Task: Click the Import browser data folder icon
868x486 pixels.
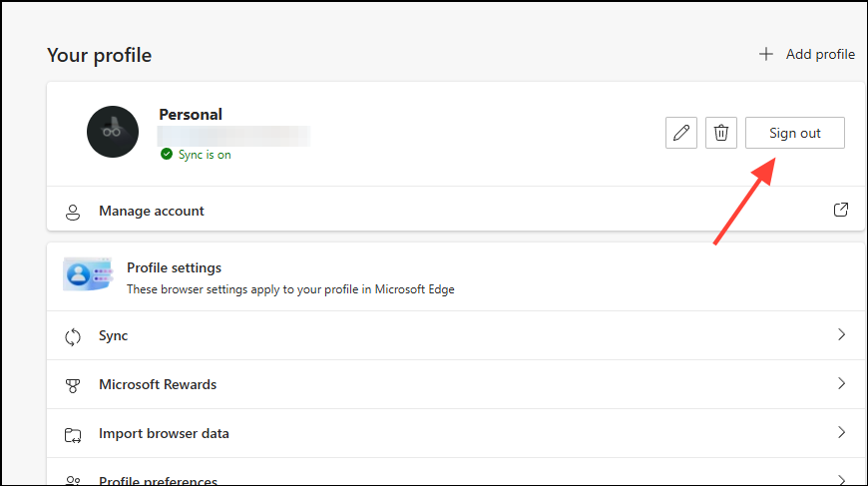Action: (73, 434)
